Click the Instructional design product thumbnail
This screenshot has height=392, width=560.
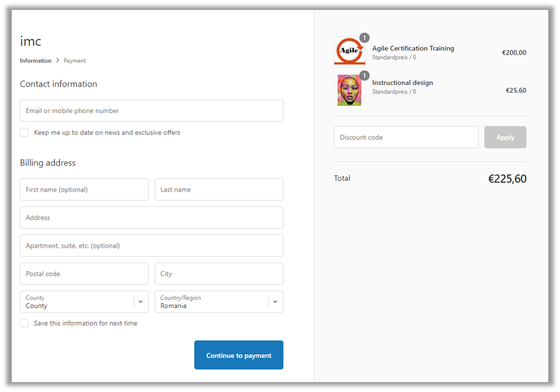[x=349, y=91]
